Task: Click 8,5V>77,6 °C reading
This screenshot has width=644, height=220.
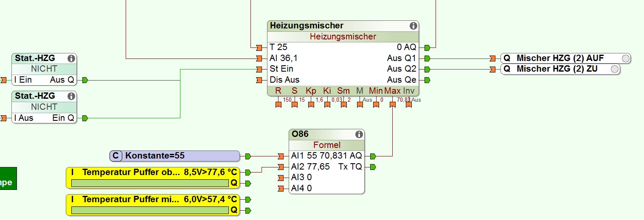Action: pos(210,173)
